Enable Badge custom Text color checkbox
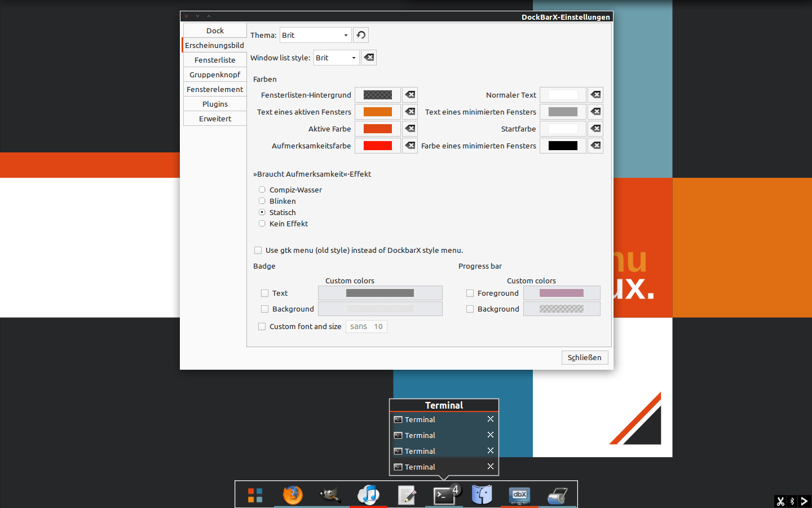This screenshot has height=508, width=812. pos(265,293)
